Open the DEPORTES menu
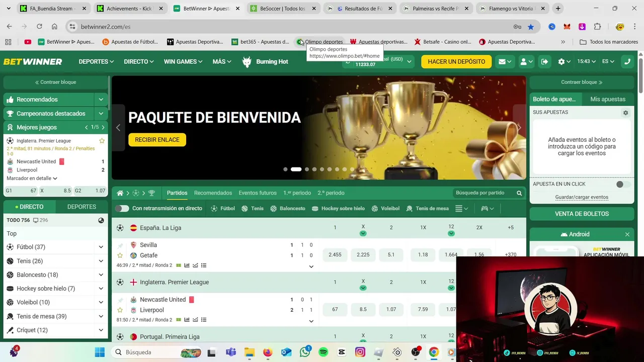 96,61
